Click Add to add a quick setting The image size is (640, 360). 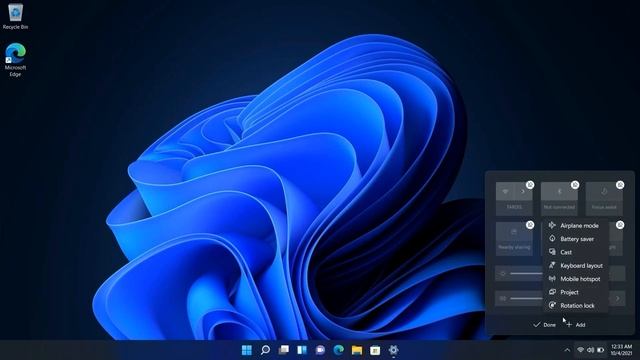(x=576, y=325)
